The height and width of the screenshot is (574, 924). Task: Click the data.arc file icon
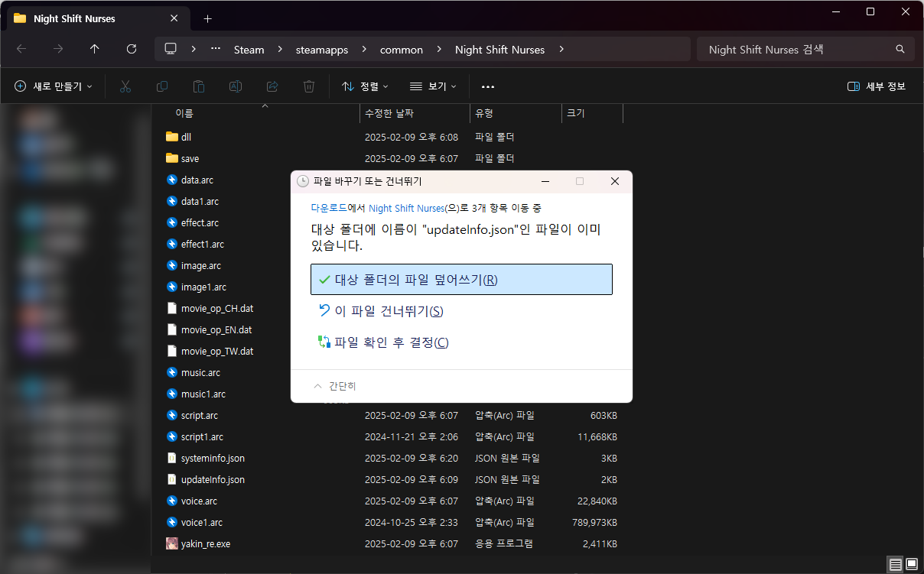[171, 180]
